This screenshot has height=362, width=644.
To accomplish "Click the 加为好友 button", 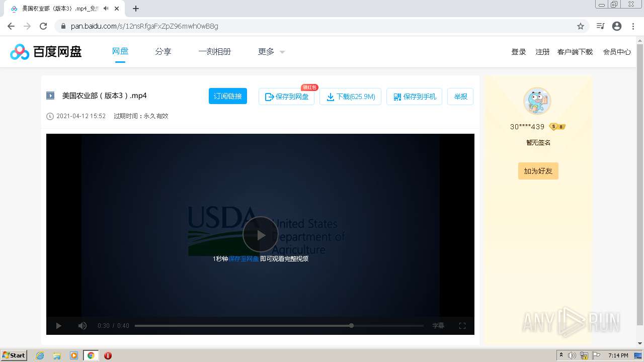I will (538, 171).
